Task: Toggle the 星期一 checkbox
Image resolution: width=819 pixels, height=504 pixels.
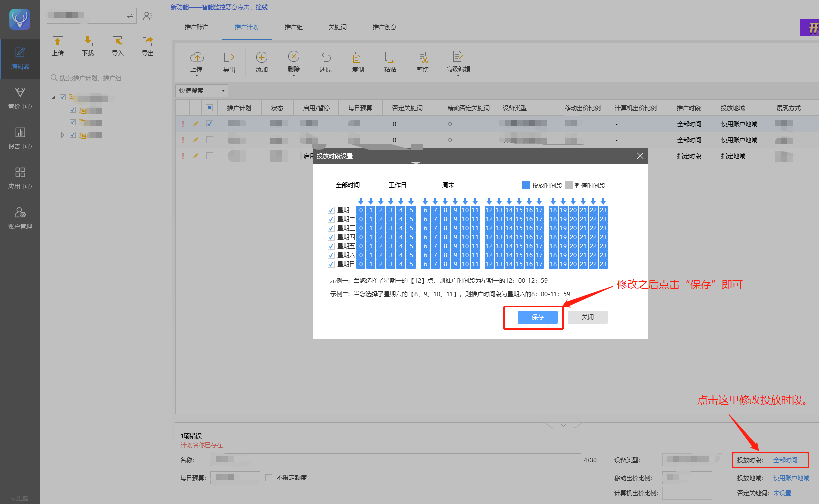Action: [331, 210]
